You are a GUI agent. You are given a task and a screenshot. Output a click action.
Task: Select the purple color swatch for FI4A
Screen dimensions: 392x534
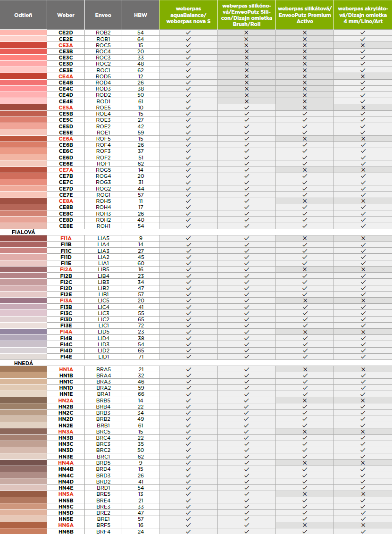23,332
